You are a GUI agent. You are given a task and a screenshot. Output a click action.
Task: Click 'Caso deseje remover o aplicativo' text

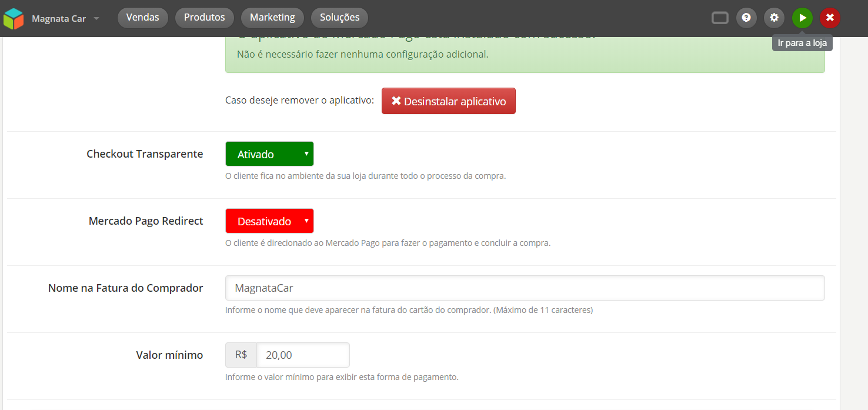tap(299, 101)
